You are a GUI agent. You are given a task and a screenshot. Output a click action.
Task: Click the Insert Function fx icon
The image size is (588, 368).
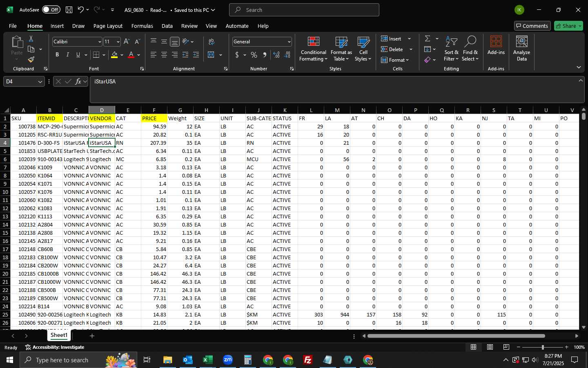78,81
